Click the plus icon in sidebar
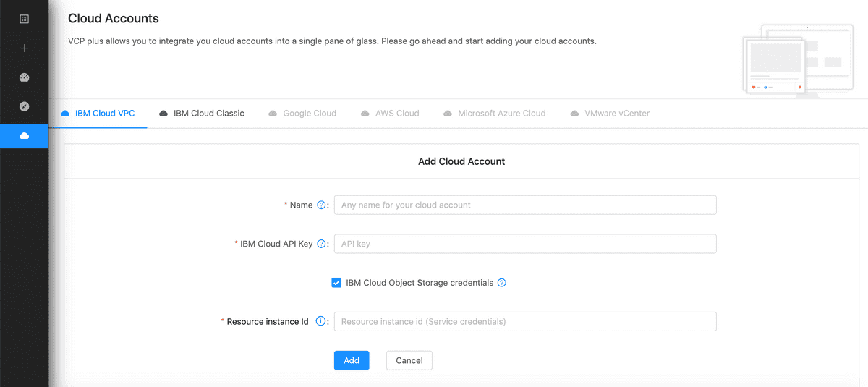The image size is (868, 387). point(24,48)
